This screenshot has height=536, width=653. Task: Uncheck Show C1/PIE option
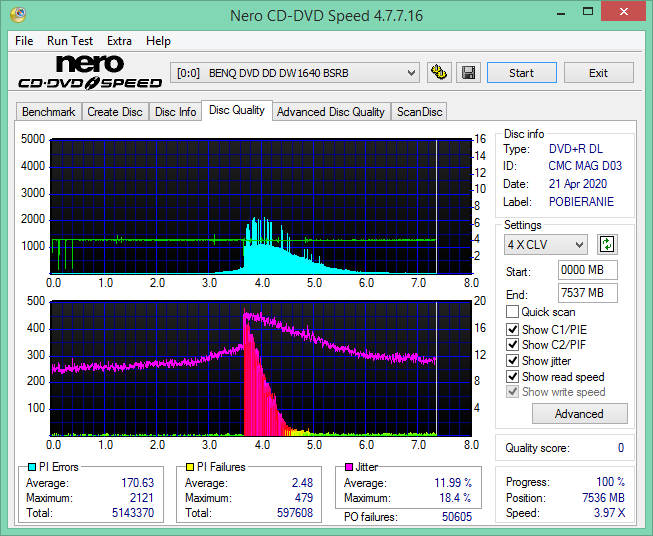tap(512, 329)
